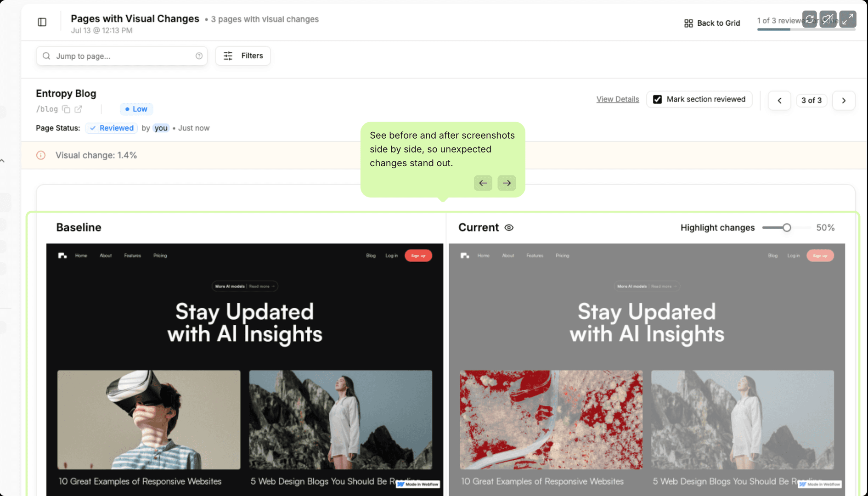The width and height of the screenshot is (868, 496).
Task: Toggle Current screenshot eye visibility
Action: [509, 227]
